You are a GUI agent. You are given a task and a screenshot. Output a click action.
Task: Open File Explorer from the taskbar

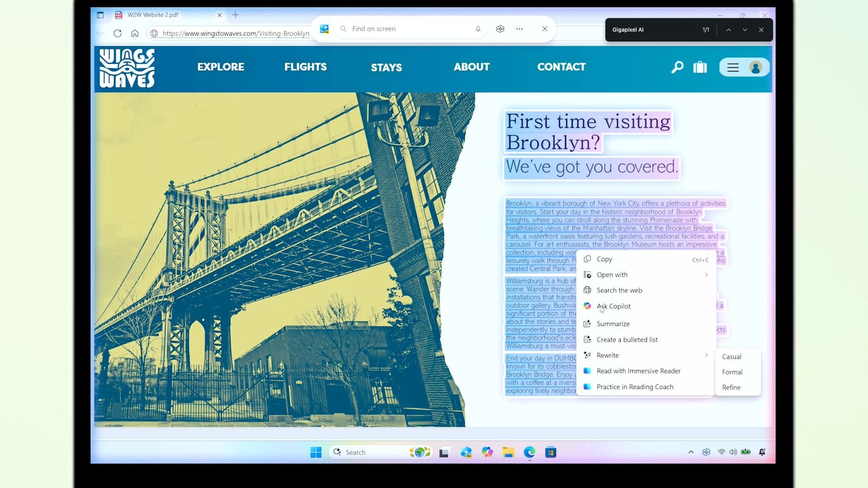[508, 452]
